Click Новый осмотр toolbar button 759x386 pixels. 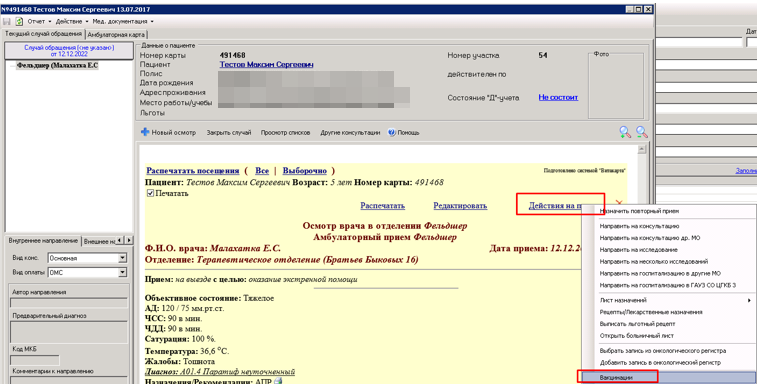click(x=168, y=132)
